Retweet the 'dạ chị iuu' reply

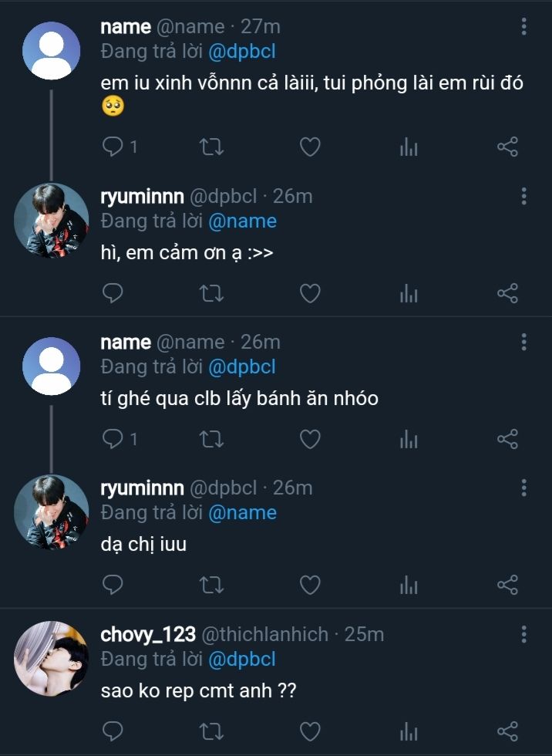click(211, 585)
